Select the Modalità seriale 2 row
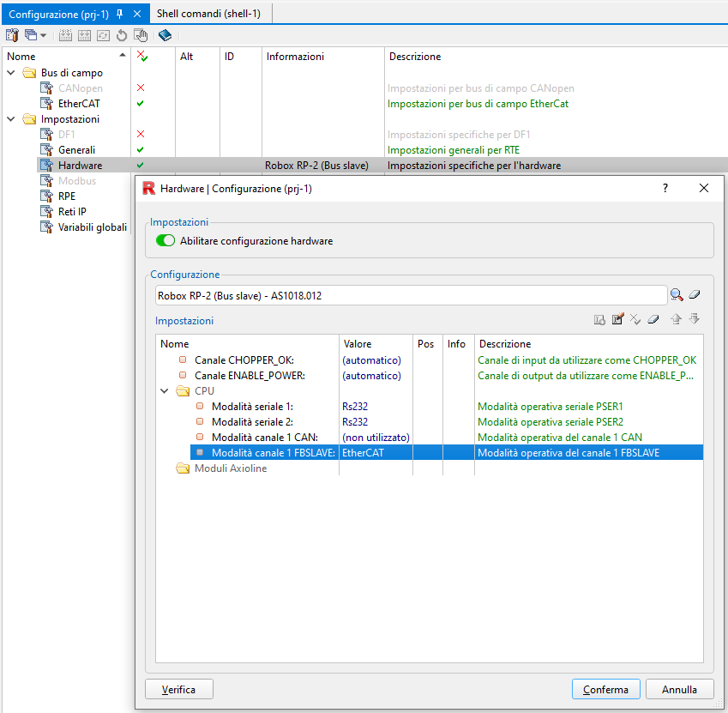 [430, 422]
